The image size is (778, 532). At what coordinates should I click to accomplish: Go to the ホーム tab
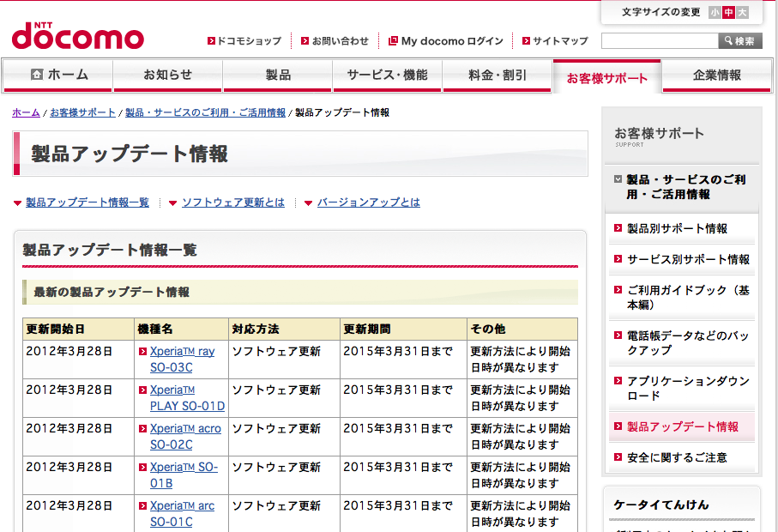[58, 76]
